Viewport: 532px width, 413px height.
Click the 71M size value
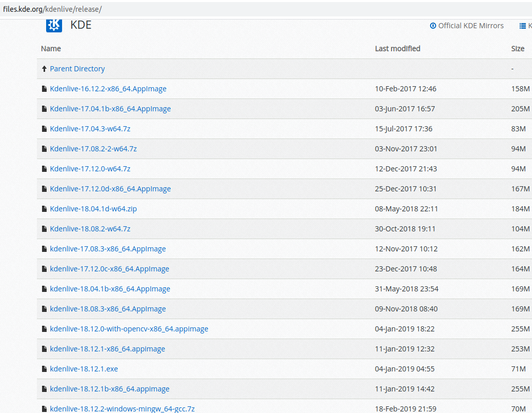point(518,369)
